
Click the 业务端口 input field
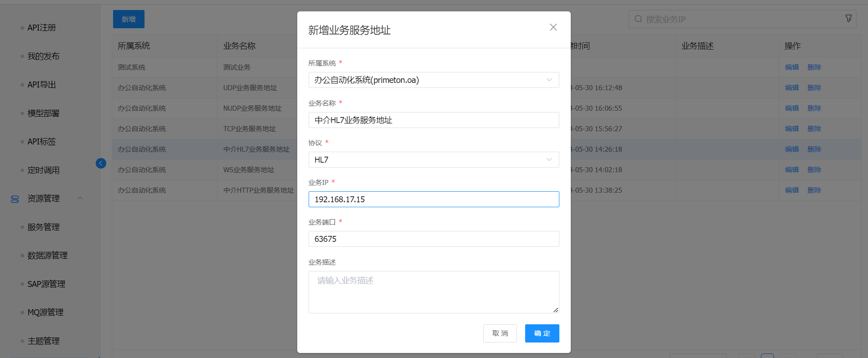pos(433,239)
